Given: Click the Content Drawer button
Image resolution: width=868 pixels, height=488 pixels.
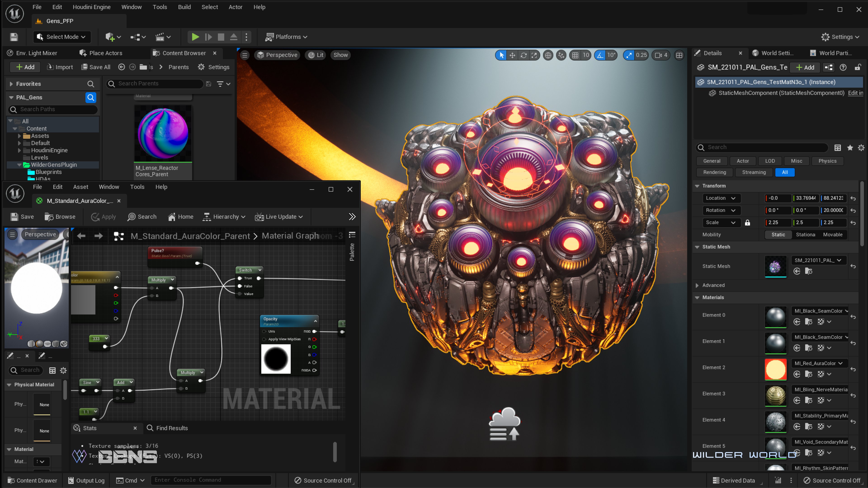Looking at the screenshot, I should (x=32, y=480).
